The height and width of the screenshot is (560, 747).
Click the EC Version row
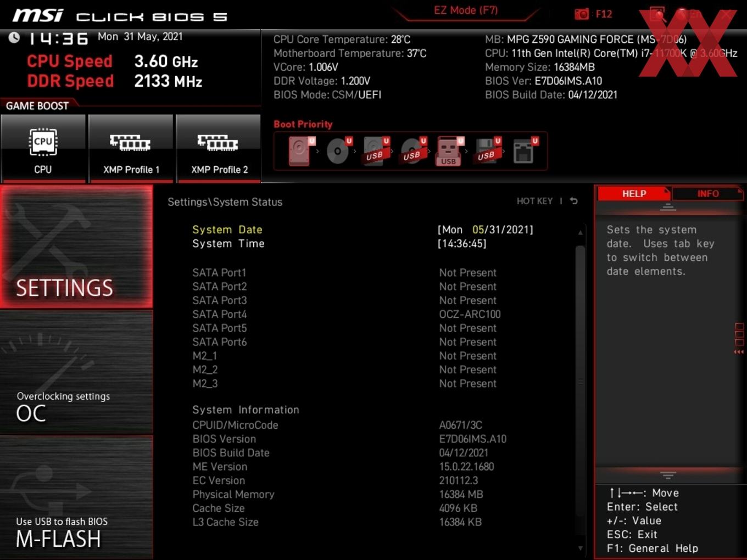tap(335, 480)
